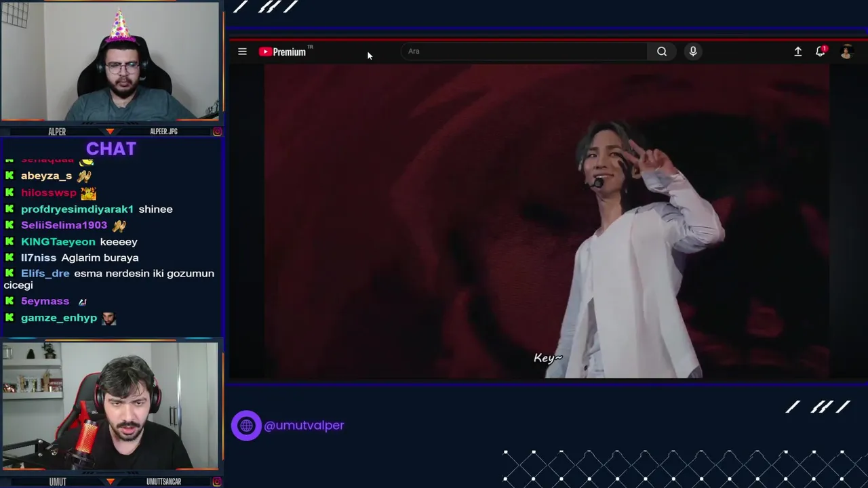Open the upload video icon

[798, 52]
